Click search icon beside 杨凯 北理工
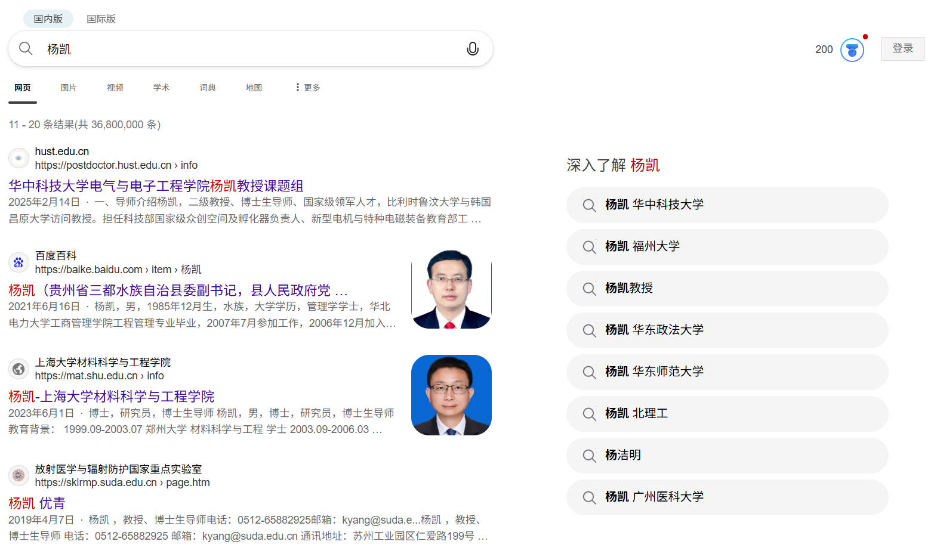 coord(589,414)
